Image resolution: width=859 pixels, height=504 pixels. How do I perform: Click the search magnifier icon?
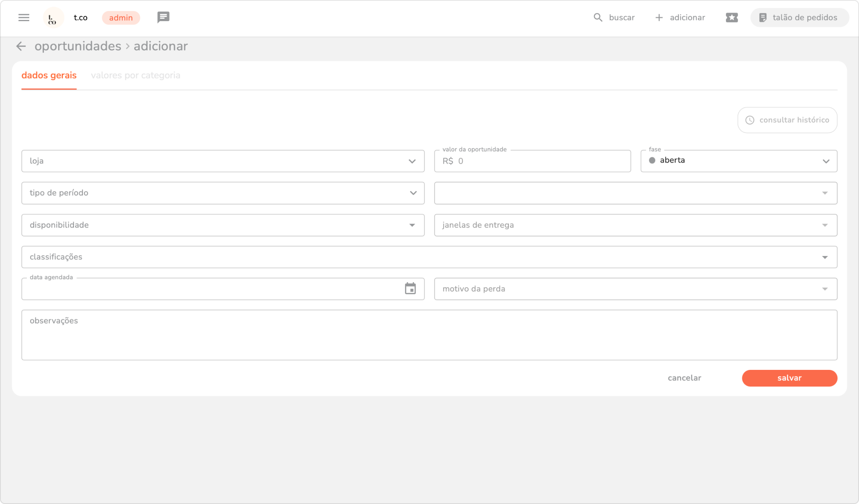point(597,17)
